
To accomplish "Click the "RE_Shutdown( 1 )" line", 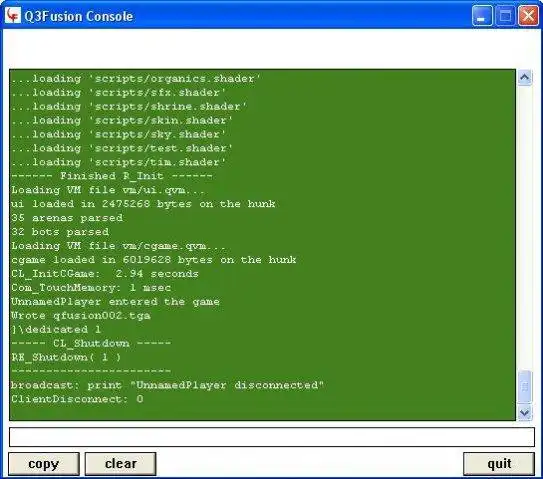I will [66, 357].
